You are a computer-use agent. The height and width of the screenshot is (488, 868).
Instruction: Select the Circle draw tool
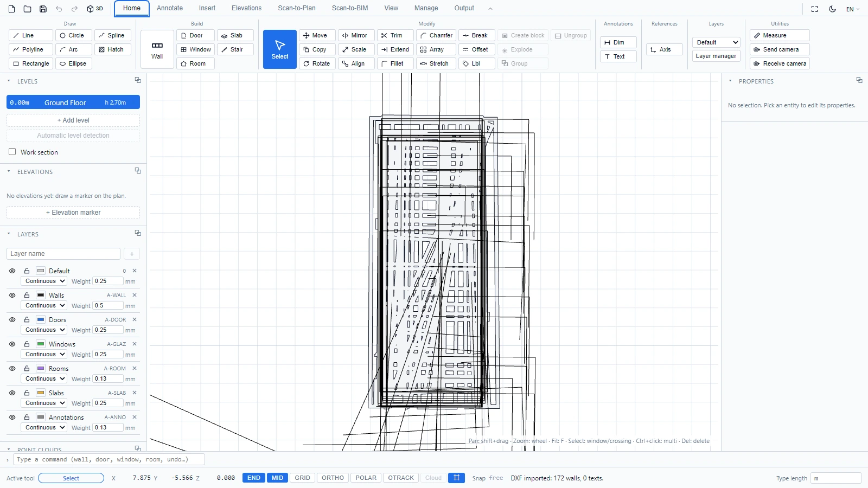click(x=74, y=35)
